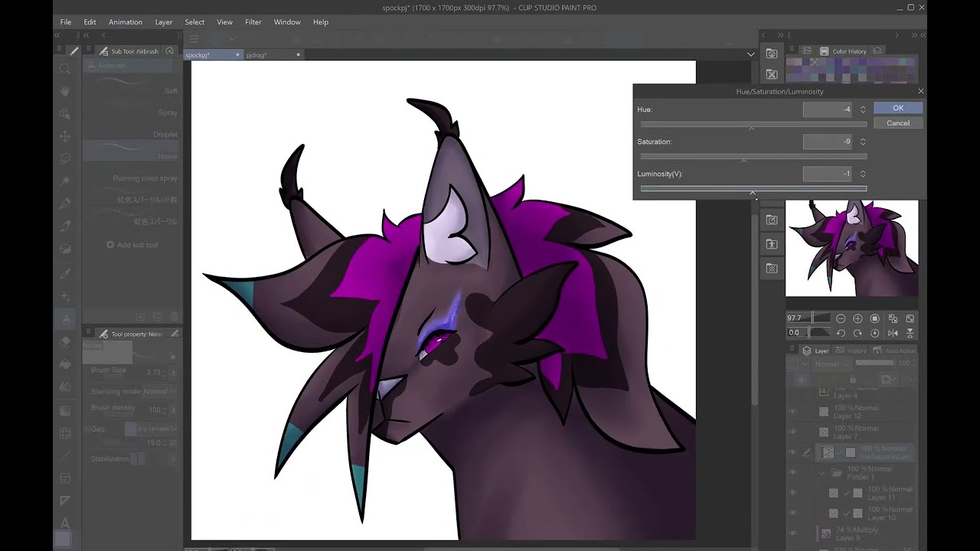Image resolution: width=980 pixels, height=551 pixels.
Task: Open the Help menu
Action: click(321, 22)
